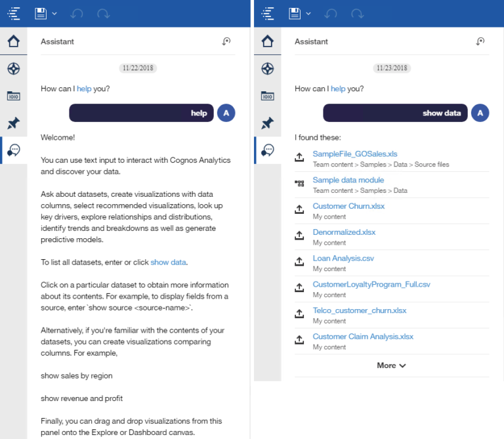The image size is (504, 439).
Task: Click assistant reset icon in left panel header
Action: pos(226,41)
